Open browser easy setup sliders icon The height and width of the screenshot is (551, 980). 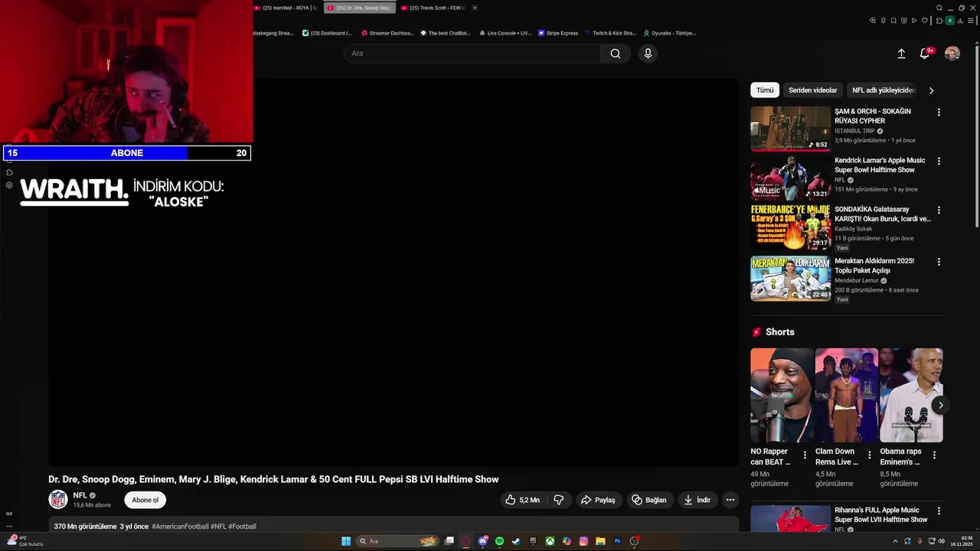tap(971, 21)
